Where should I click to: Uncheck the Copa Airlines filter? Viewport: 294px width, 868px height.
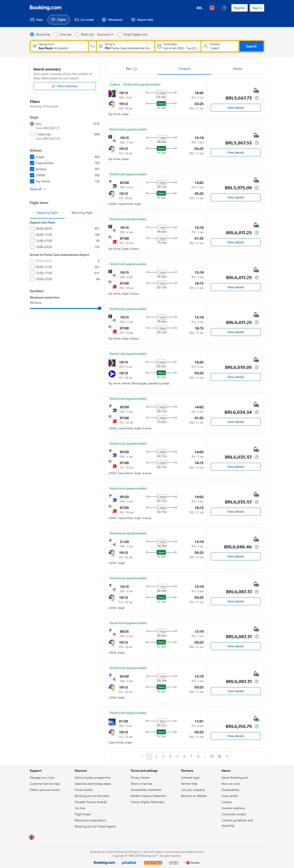pyautogui.click(x=32, y=163)
